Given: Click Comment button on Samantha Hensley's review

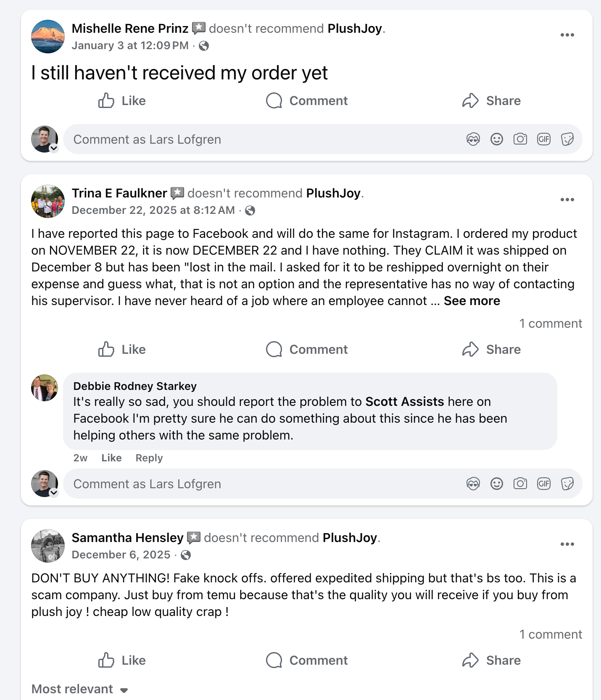Looking at the screenshot, I should tap(307, 661).
